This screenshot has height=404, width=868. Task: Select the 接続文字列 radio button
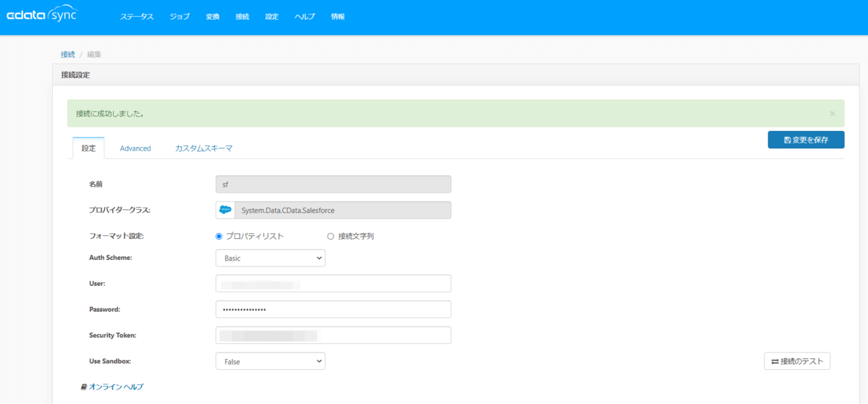click(331, 236)
